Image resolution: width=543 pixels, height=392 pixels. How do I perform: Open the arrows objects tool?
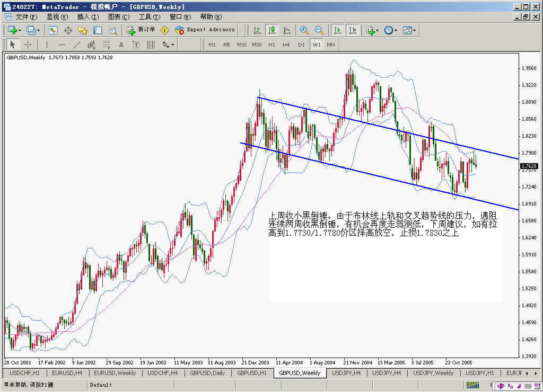tap(166, 44)
